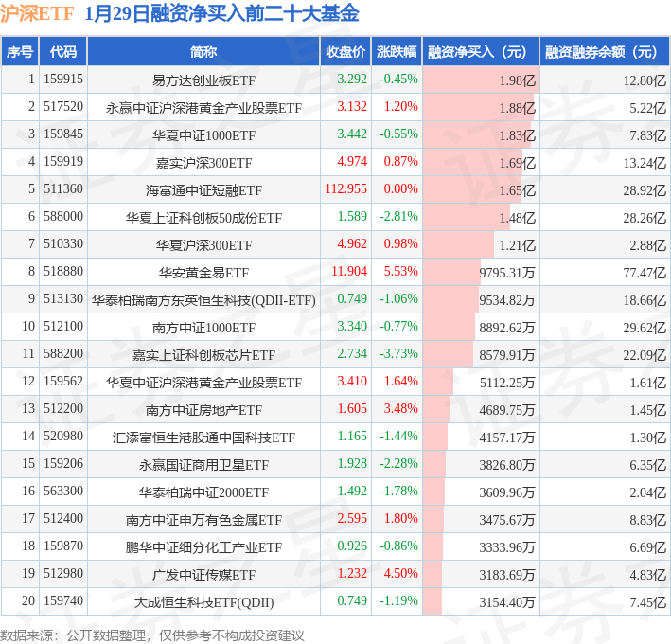Image resolution: width=671 pixels, height=644 pixels.
Task: Click 华泰柏瑞中证2000ETF fund name
Action: pos(203,492)
